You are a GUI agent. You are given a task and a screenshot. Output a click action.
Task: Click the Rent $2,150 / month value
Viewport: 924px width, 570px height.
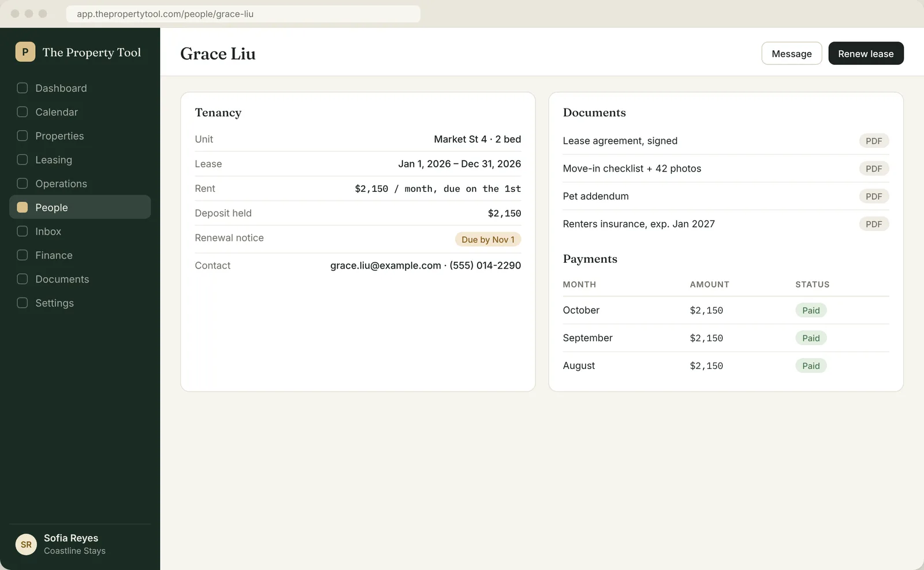pyautogui.click(x=438, y=189)
